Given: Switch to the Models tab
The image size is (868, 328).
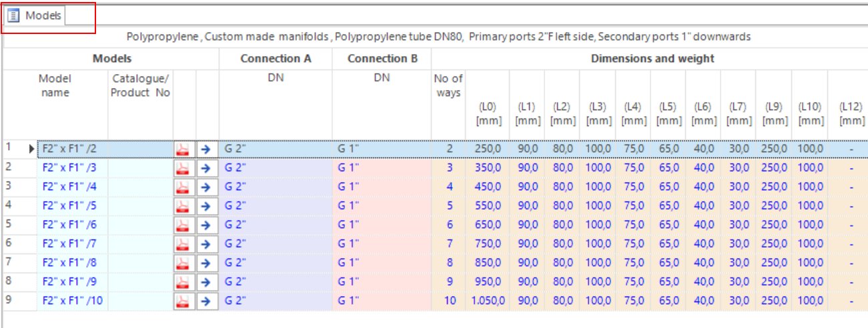Looking at the screenshot, I should coord(43,15).
